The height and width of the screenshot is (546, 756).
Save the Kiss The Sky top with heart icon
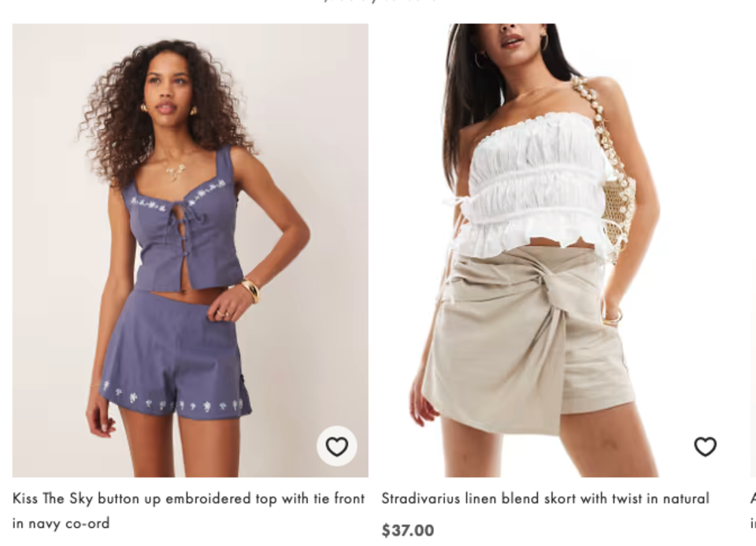coord(336,446)
